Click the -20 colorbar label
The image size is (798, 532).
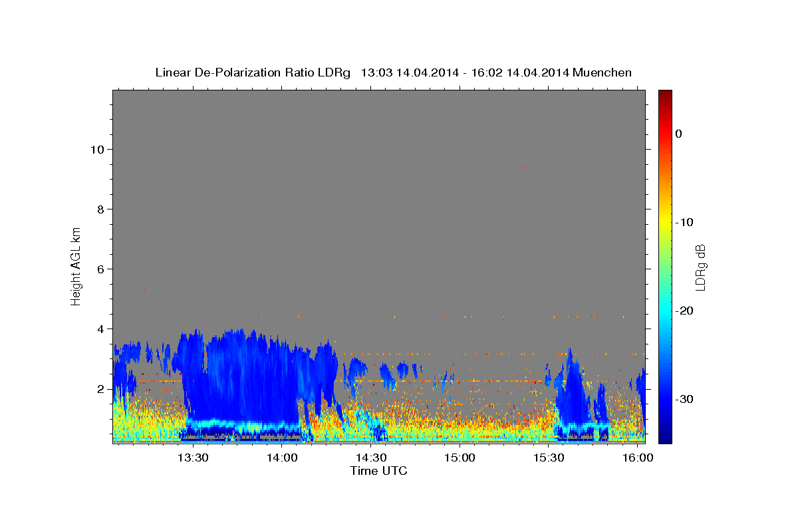[x=685, y=311]
